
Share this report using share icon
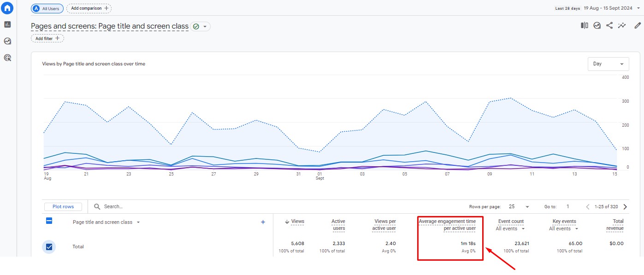609,26
